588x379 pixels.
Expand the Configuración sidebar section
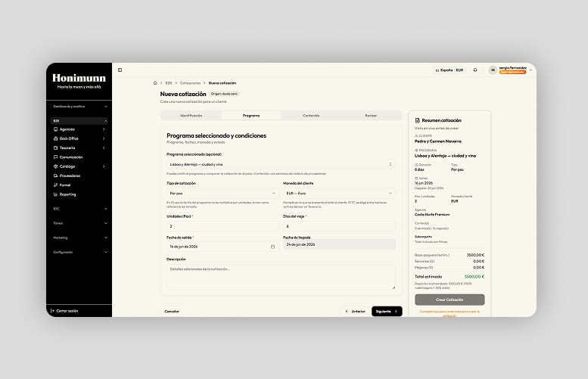coord(79,253)
